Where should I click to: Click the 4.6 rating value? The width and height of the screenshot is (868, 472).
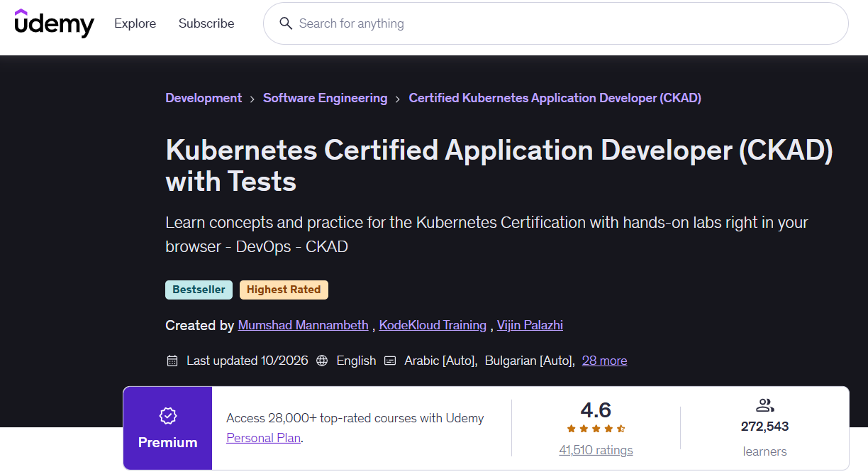(596, 410)
